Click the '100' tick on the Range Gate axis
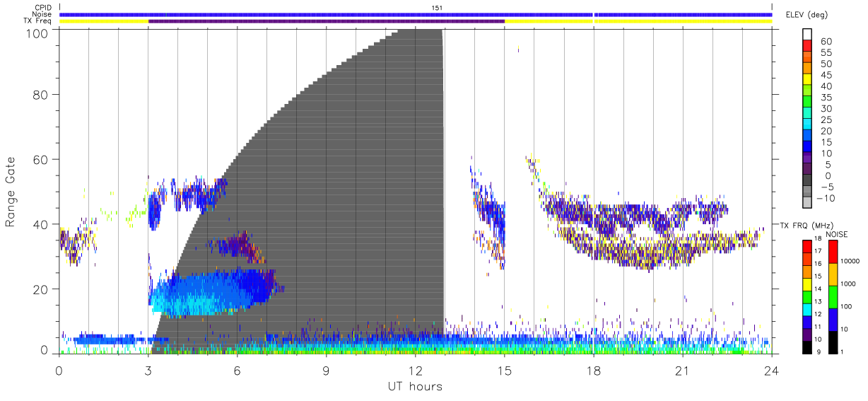 [37, 33]
